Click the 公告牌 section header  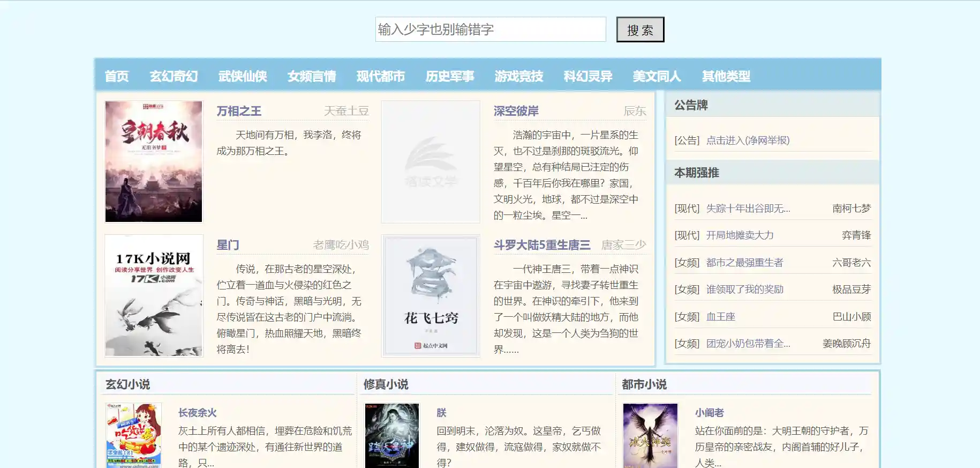pos(691,105)
